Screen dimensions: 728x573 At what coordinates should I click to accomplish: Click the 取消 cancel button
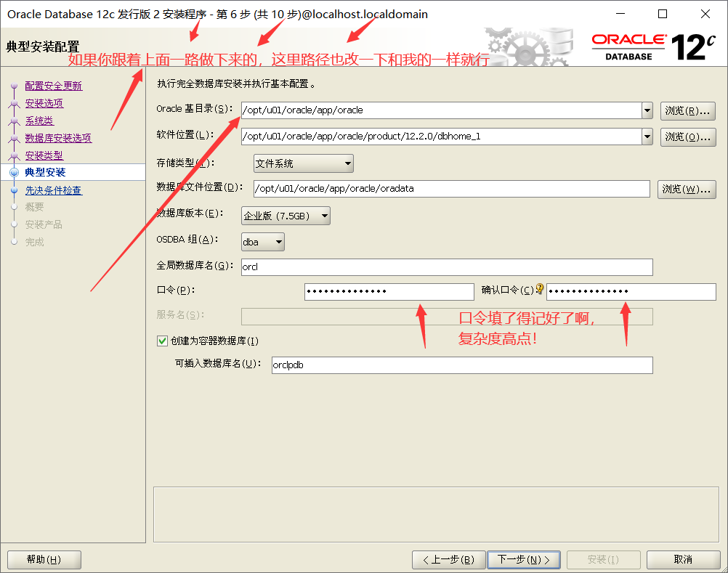pyautogui.click(x=683, y=559)
